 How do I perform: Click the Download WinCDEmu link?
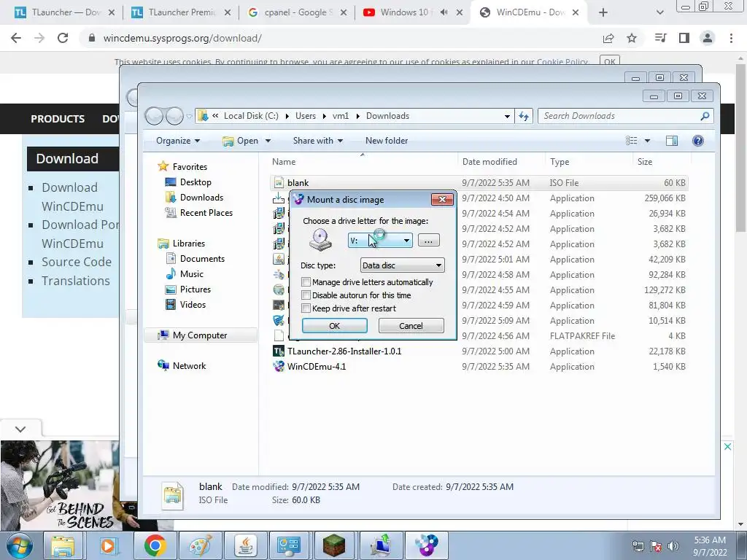point(72,197)
